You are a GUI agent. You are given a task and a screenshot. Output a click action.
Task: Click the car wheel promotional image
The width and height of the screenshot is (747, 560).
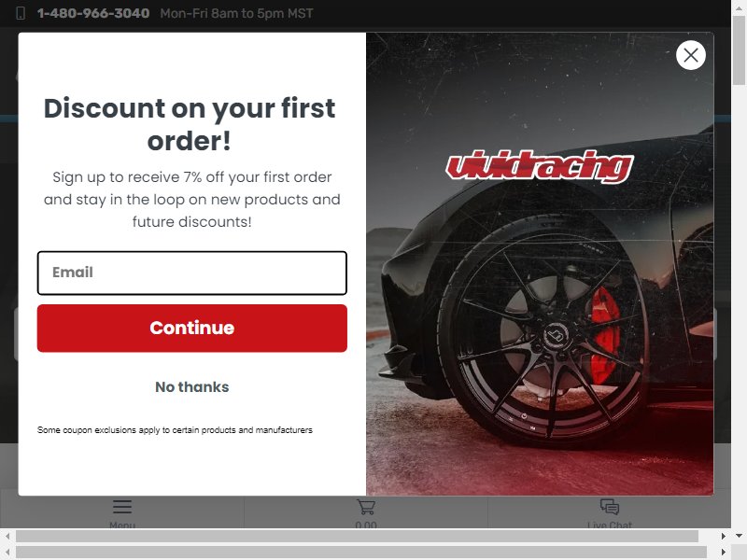pyautogui.click(x=540, y=264)
